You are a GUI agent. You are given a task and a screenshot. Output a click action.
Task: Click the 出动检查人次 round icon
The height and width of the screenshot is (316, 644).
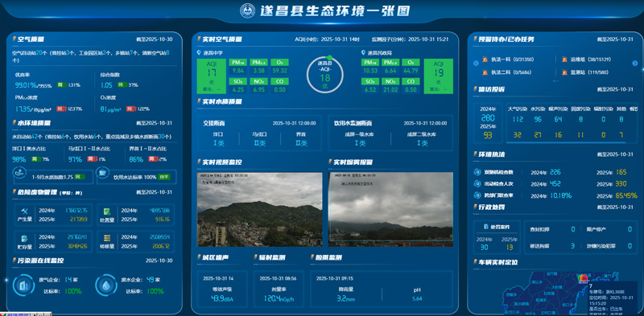click(477, 184)
